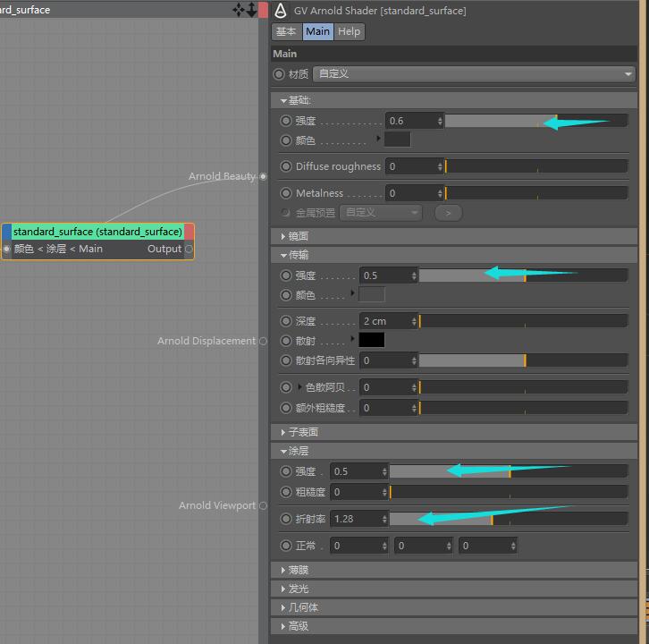
Task: Click the Output port on standard_surface node
Action: pyautogui.click(x=189, y=249)
